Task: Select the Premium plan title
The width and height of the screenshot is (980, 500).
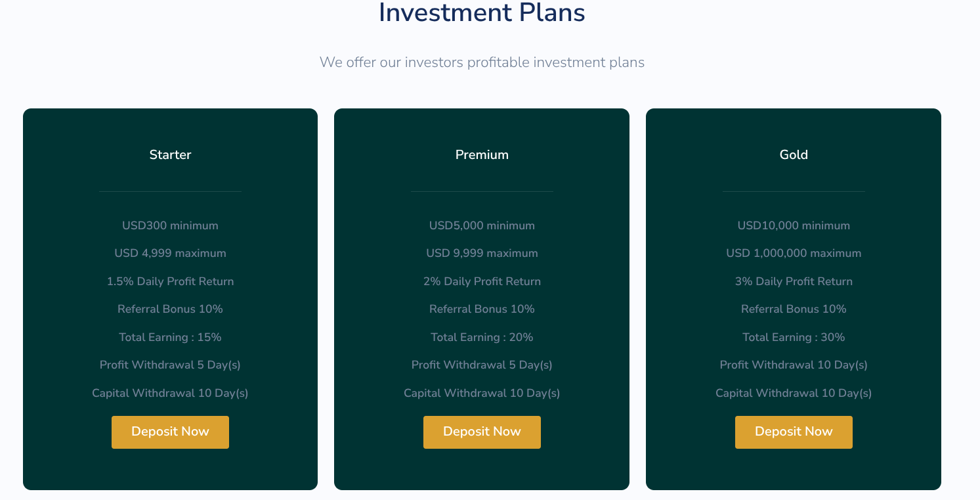Action: [x=482, y=155]
